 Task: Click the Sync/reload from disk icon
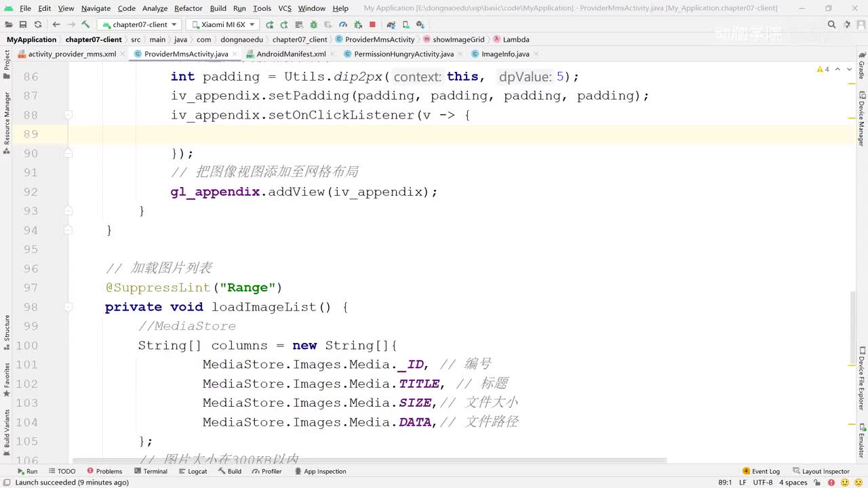pos(38,24)
